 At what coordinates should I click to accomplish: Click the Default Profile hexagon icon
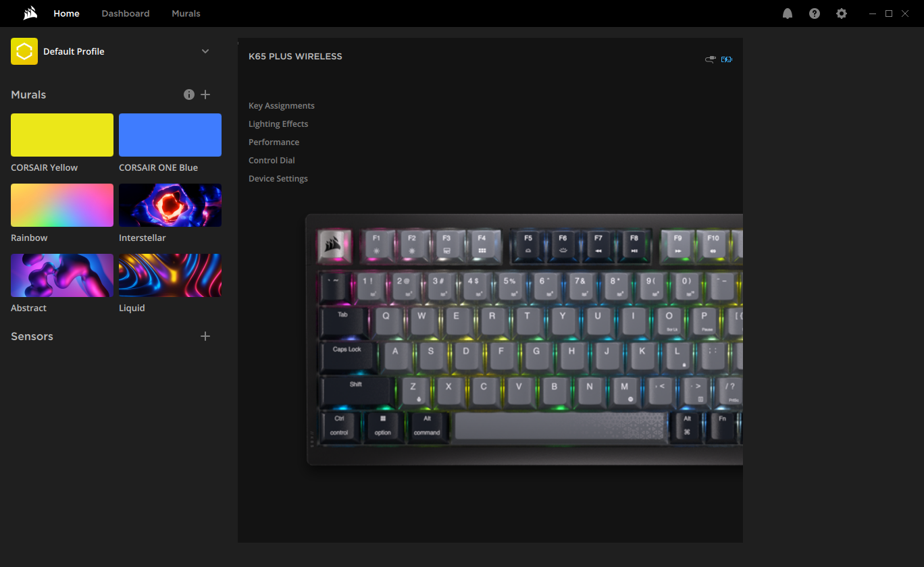pyautogui.click(x=24, y=51)
